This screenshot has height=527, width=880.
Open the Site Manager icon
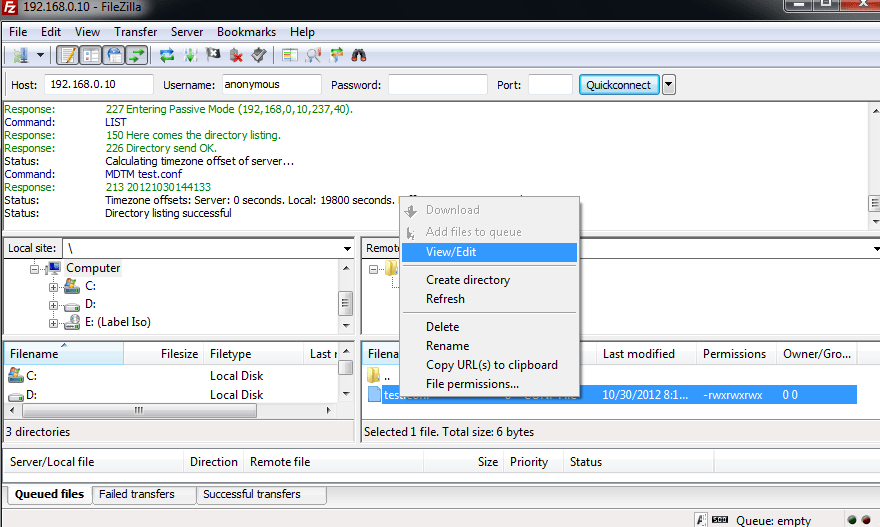[x=21, y=55]
